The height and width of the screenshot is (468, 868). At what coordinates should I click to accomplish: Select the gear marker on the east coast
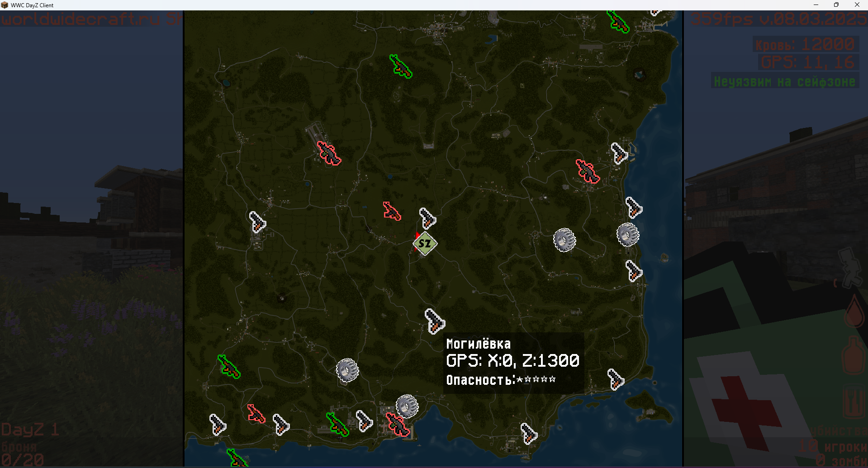tap(628, 234)
